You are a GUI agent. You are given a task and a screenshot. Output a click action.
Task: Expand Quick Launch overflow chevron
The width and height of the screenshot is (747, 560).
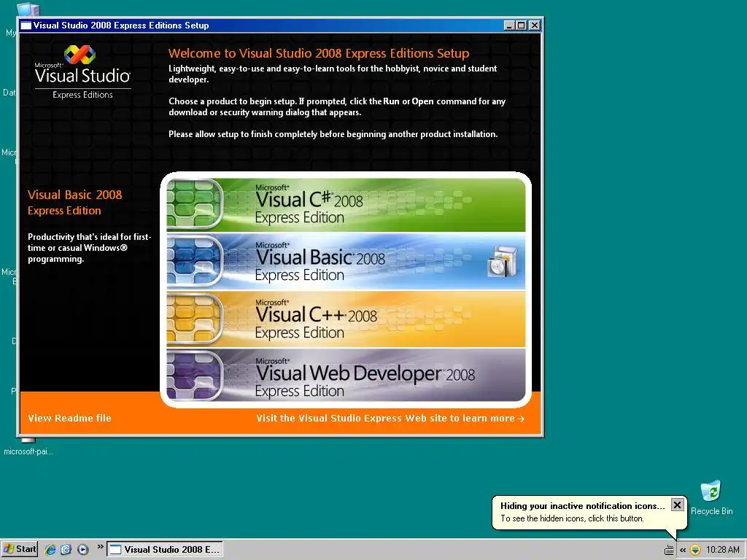pyautogui.click(x=100, y=546)
